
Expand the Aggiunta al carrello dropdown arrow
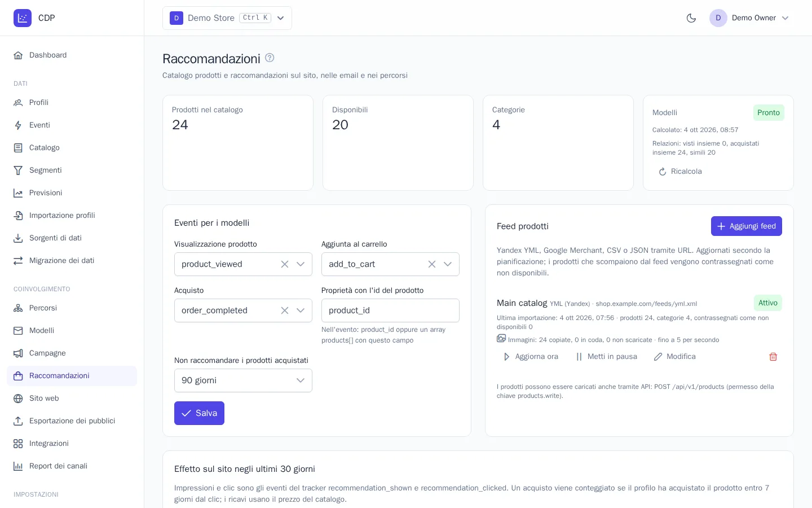coord(448,264)
